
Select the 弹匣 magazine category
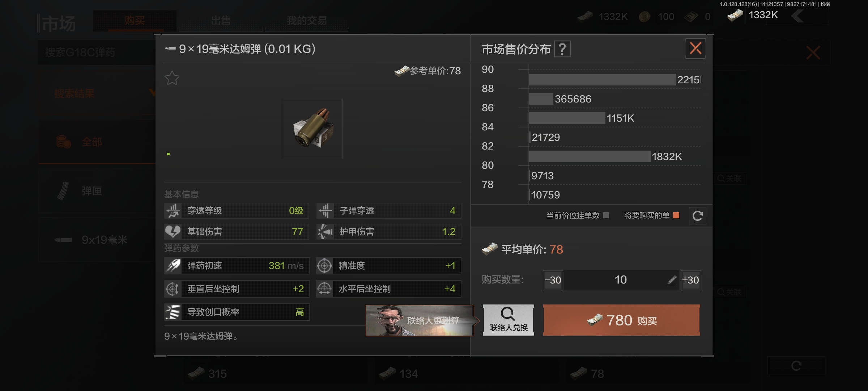pos(97,191)
